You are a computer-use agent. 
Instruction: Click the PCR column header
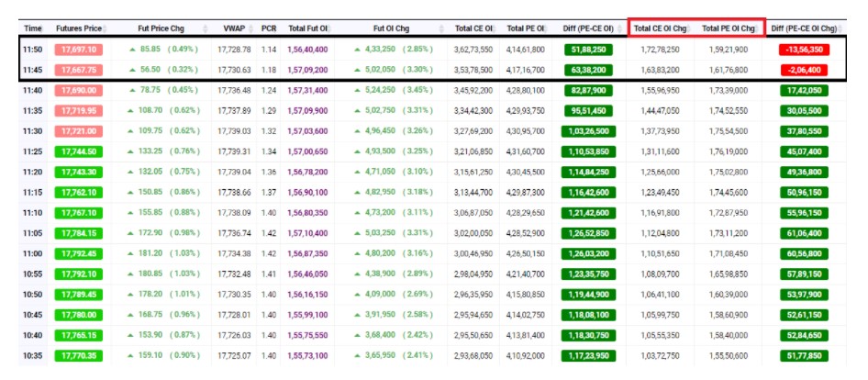pyautogui.click(x=268, y=28)
